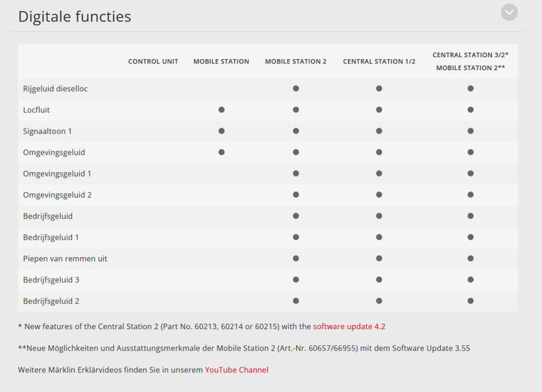Click Omgevingsgeluid dot under Mobile Station
Viewport: 542px width, 392px height.
pyautogui.click(x=222, y=153)
